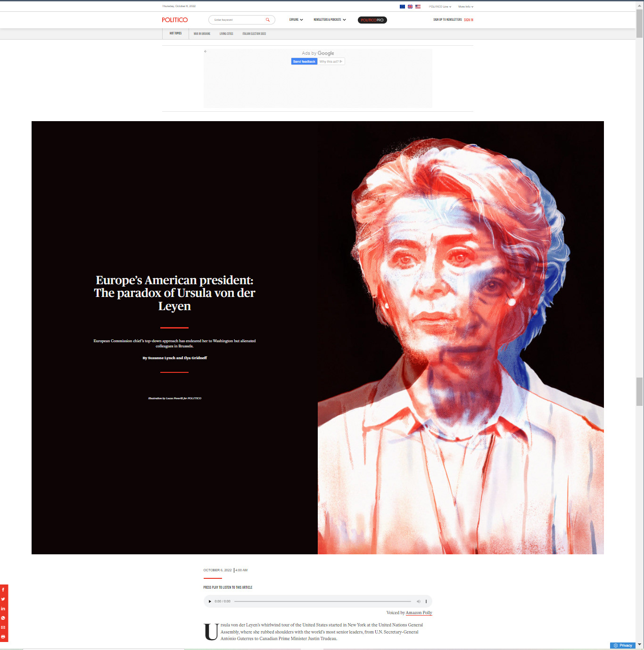Viewport: 644px width, 650px height.
Task: Open the Amazon Polly link
Action: tap(419, 613)
